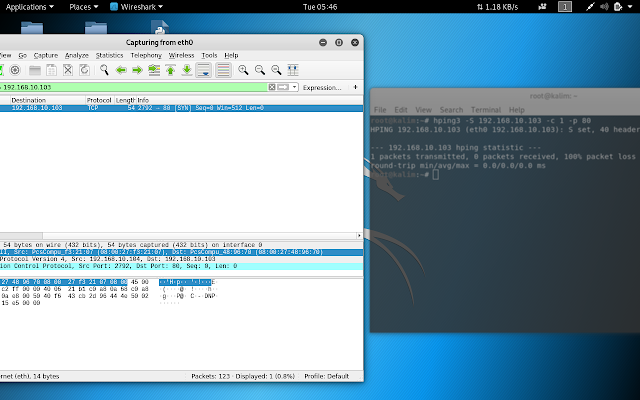This screenshot has height=400, width=640.
Task: Open Applications menu in top bar
Action: tap(29, 7)
